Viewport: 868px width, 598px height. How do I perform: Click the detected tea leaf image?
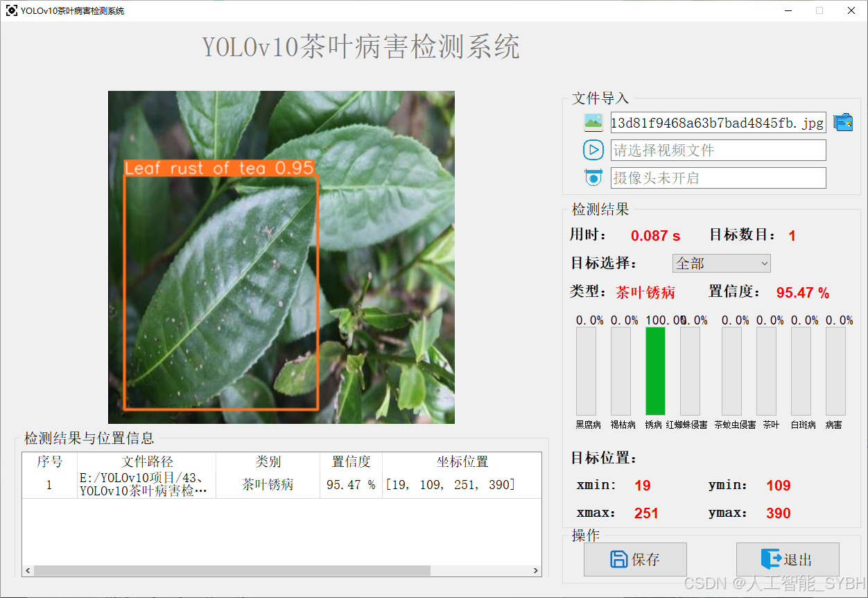click(281, 257)
